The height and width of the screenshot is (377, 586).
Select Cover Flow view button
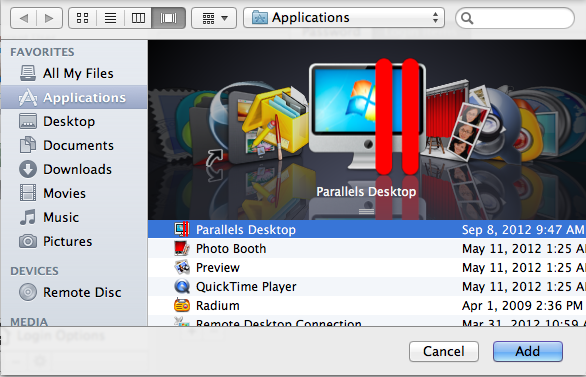point(169,18)
